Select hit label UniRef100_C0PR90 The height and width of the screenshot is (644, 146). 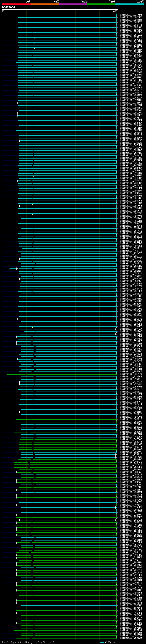click(131, 550)
